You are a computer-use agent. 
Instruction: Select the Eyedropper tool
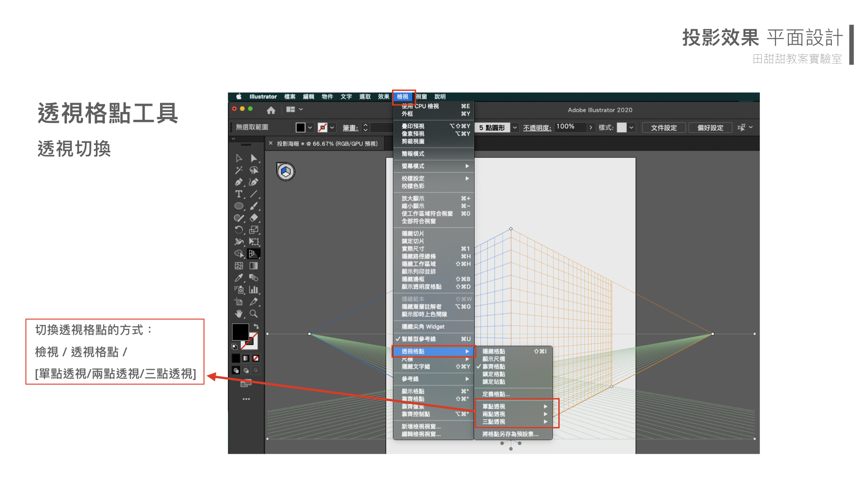click(239, 278)
